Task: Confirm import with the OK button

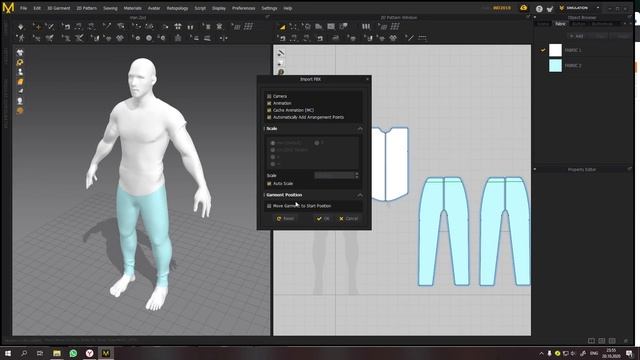Action: point(323,219)
